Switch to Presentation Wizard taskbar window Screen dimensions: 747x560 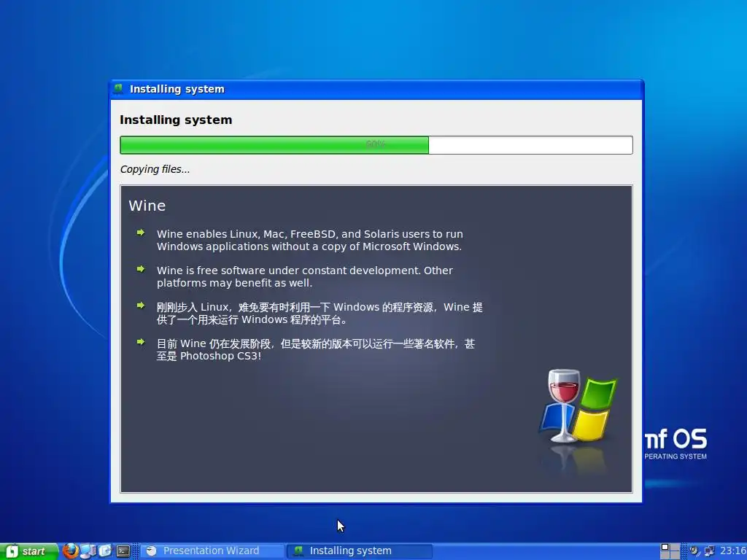[x=212, y=551]
